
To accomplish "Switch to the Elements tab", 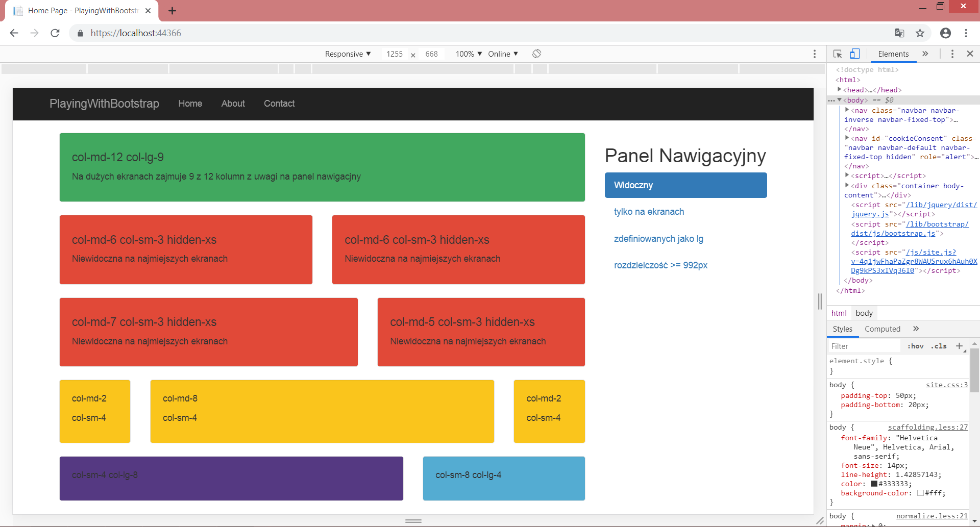I will click(893, 54).
